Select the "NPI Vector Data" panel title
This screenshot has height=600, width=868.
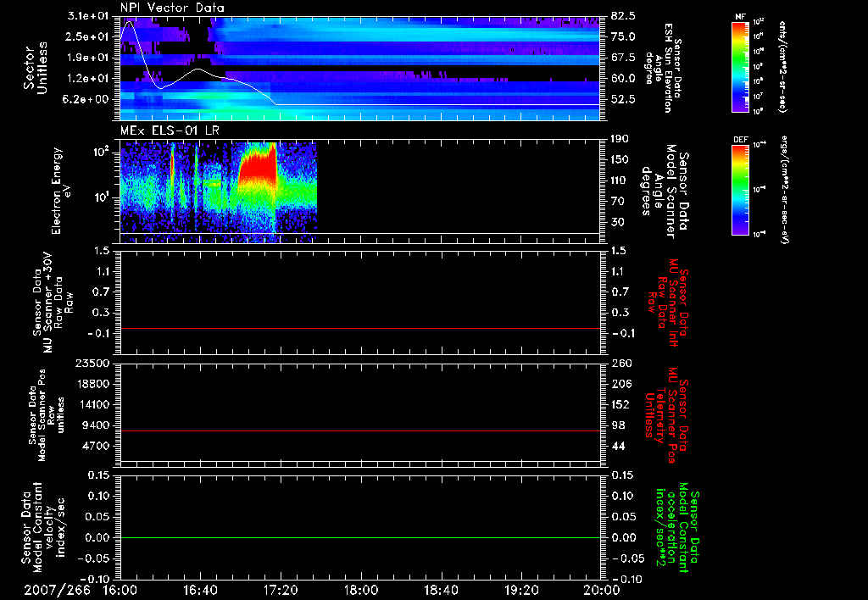click(172, 8)
